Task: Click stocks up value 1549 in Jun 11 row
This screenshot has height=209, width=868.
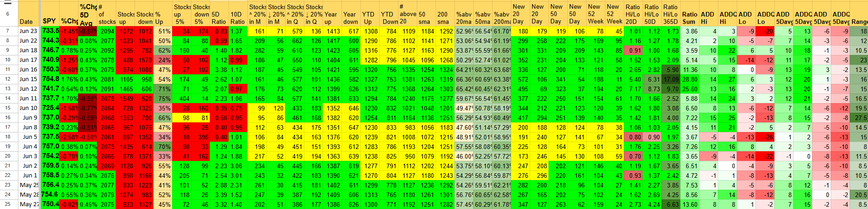Action: (126, 99)
